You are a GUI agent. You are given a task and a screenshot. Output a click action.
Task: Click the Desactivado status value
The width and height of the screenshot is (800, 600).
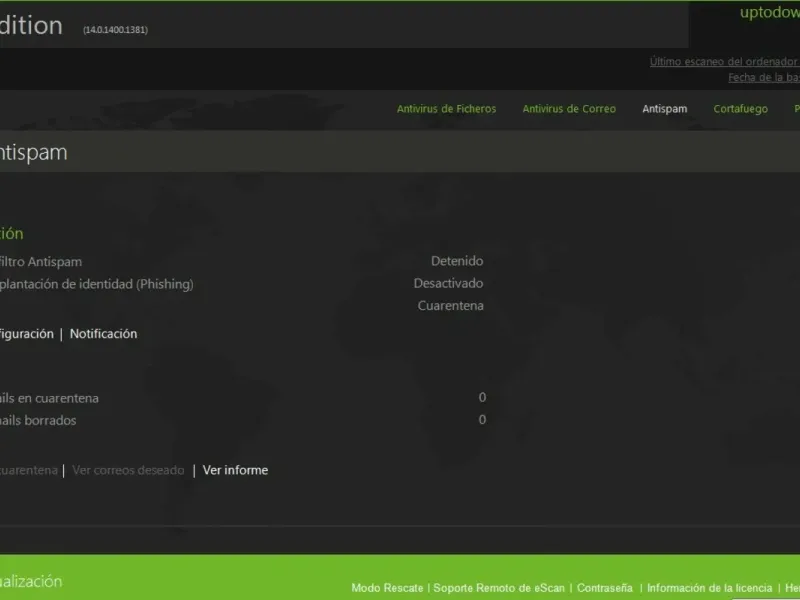448,283
